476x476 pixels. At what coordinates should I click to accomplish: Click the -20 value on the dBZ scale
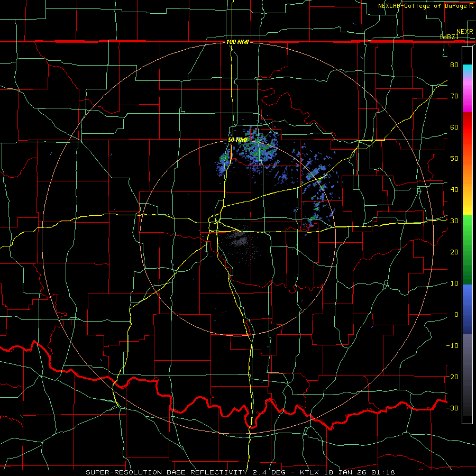pyautogui.click(x=452, y=377)
